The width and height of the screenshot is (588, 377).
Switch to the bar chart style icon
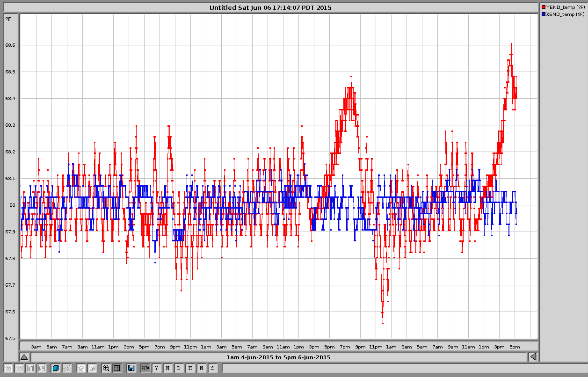click(x=30, y=368)
